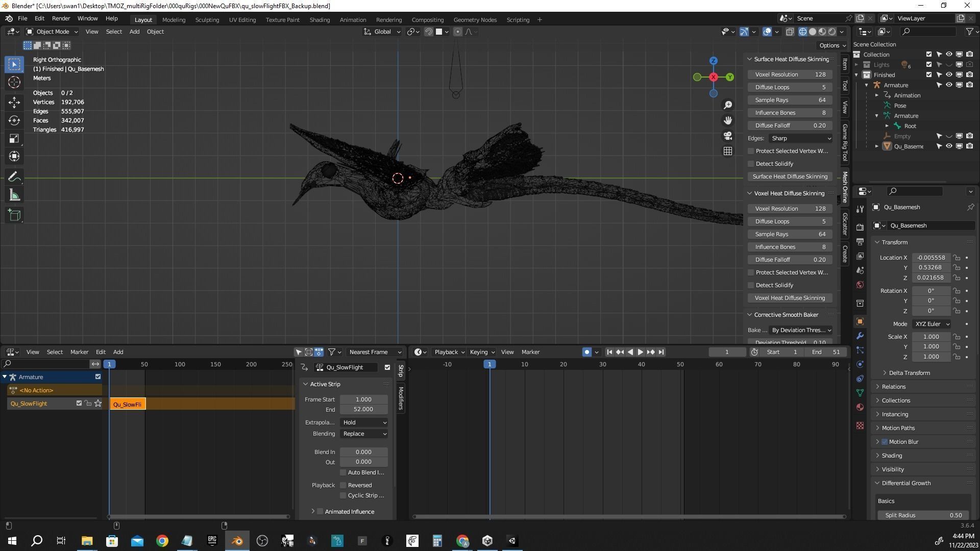Click the Voxel Heat Diffuse Skinning button
Image resolution: width=980 pixels, height=551 pixels.
pos(790,298)
